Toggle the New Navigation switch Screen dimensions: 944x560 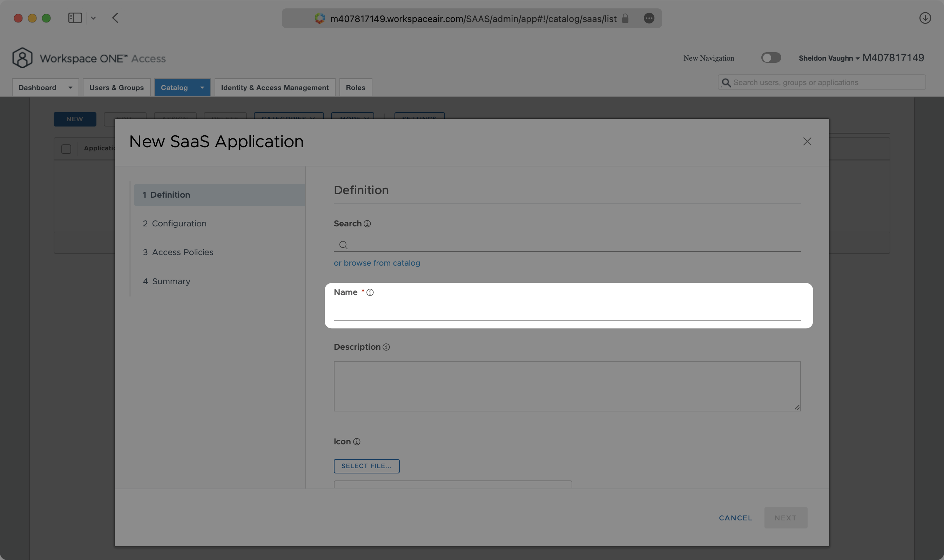[x=771, y=57]
